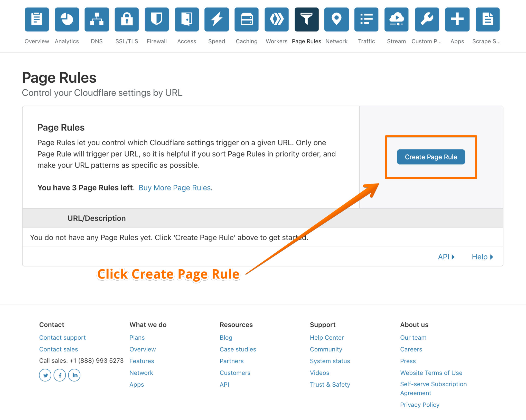
Task: Click the Workers chevrons icon
Action: point(277,20)
